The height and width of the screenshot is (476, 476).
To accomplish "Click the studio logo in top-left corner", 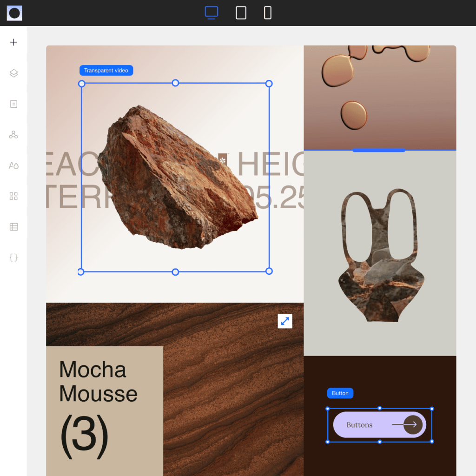I will point(14,13).
